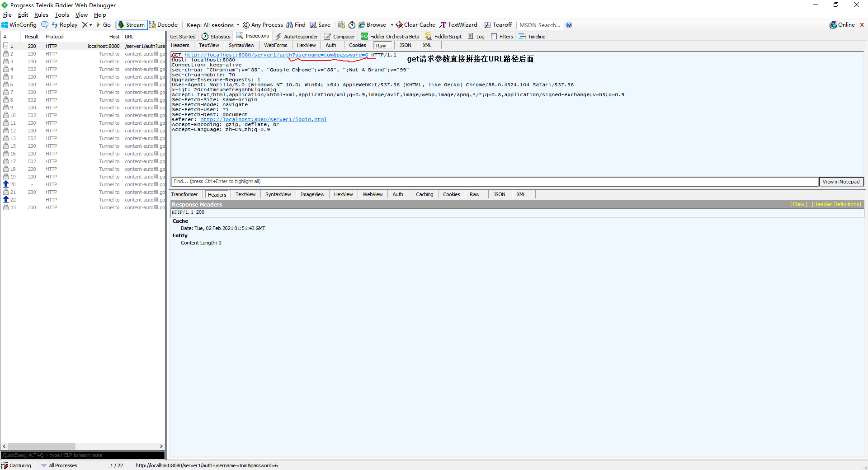Click the blue help icon
The width and height of the screenshot is (868, 470).
(569, 25)
